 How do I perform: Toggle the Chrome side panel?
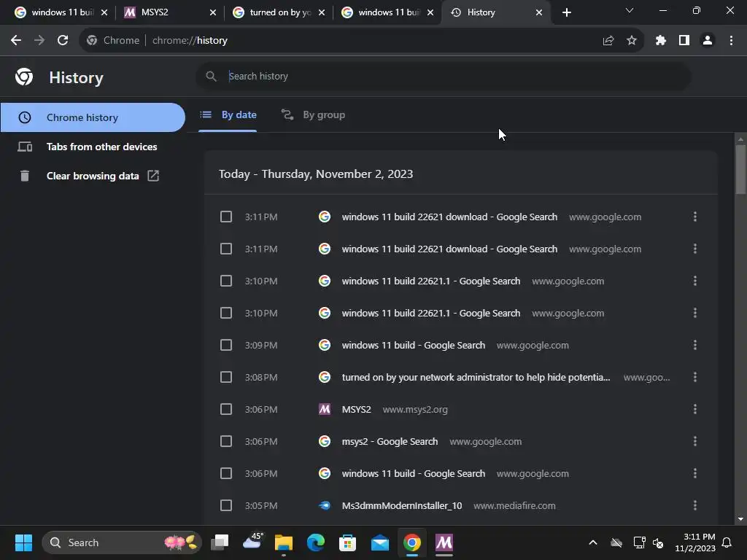(x=684, y=41)
